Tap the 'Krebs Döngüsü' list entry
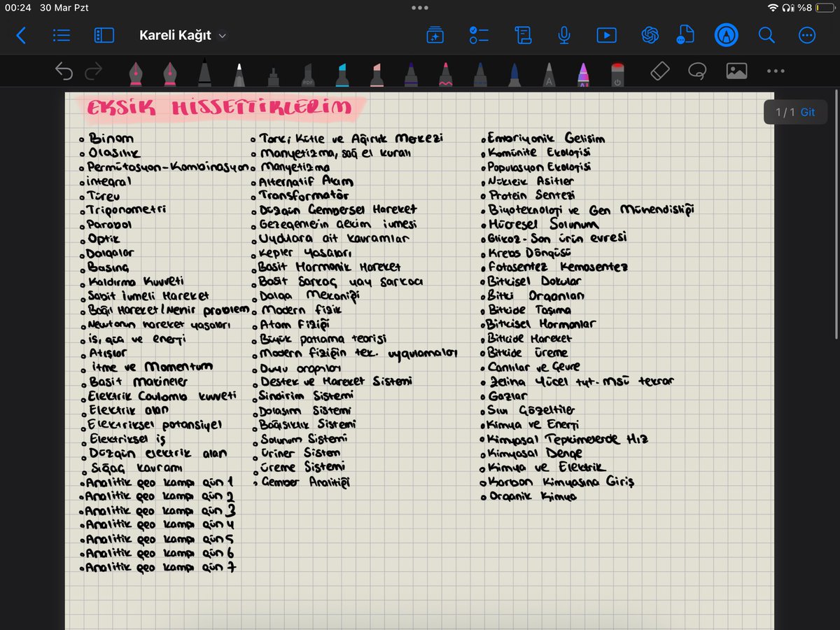This screenshot has width=840, height=630. (x=530, y=253)
